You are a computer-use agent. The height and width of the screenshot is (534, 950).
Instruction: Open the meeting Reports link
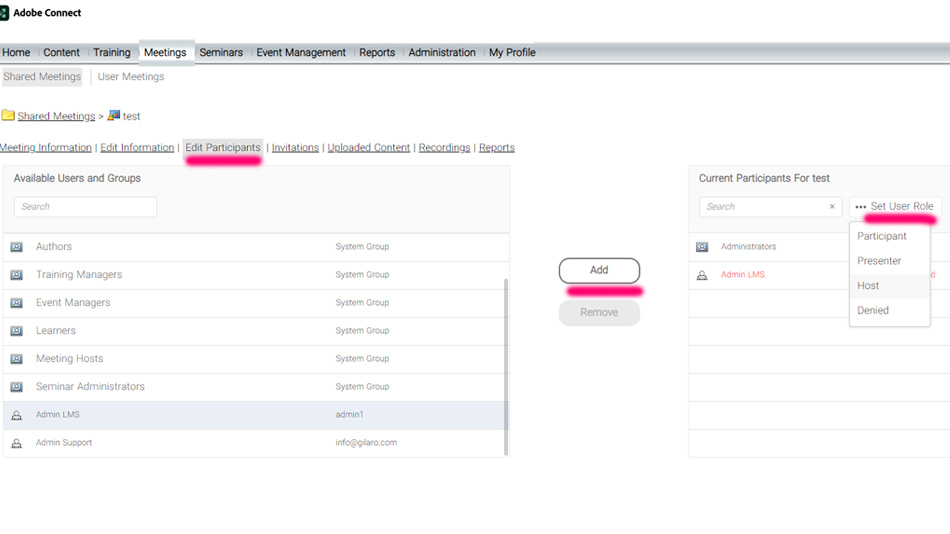[x=497, y=148]
